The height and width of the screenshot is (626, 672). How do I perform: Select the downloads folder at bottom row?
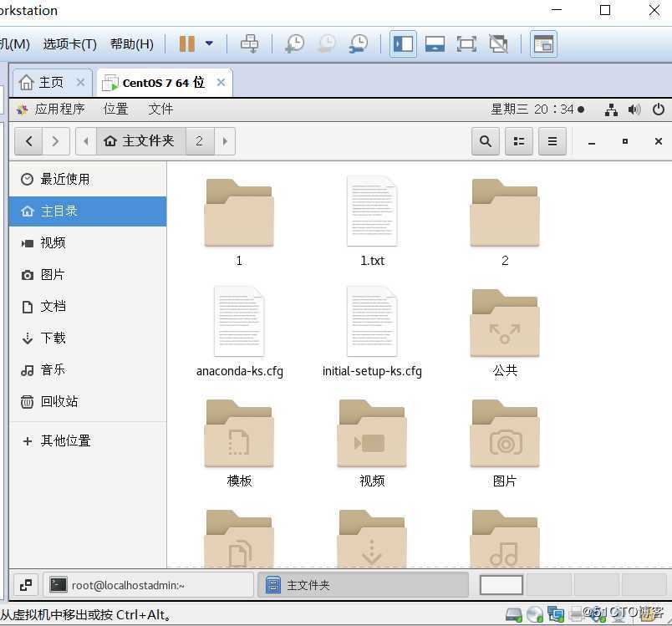(372, 538)
